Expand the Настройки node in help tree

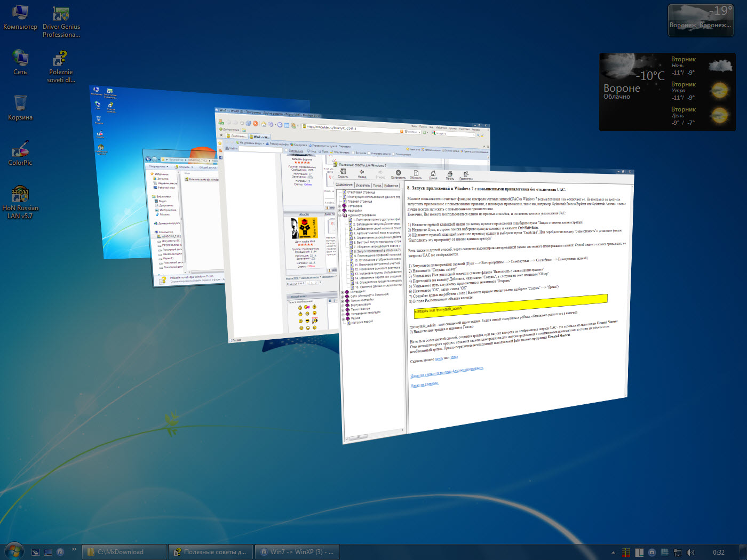[339, 211]
